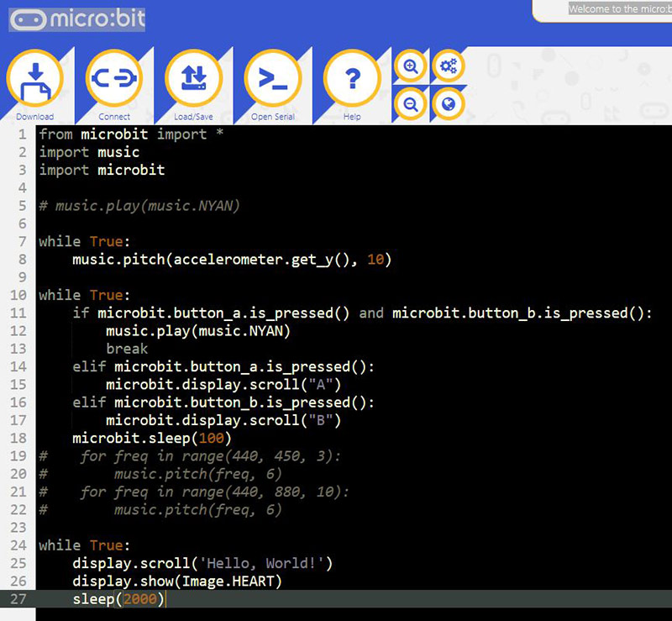This screenshot has height=621, width=672.
Task: Open the Load/Save dialog
Action: 193,80
